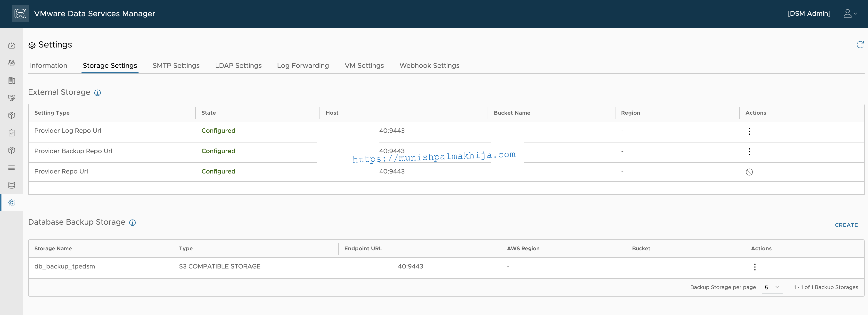Image resolution: width=868 pixels, height=315 pixels.
Task: Click the External Storage info icon
Action: click(x=97, y=93)
